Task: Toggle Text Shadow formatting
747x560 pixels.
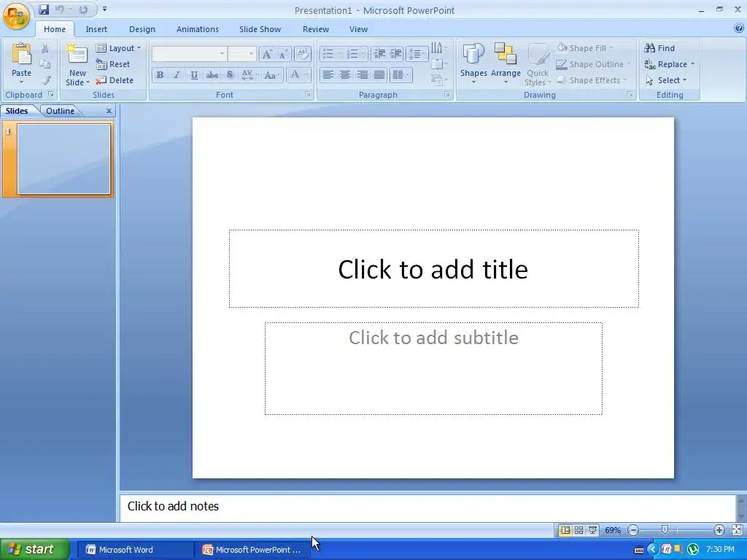Action: (230, 75)
